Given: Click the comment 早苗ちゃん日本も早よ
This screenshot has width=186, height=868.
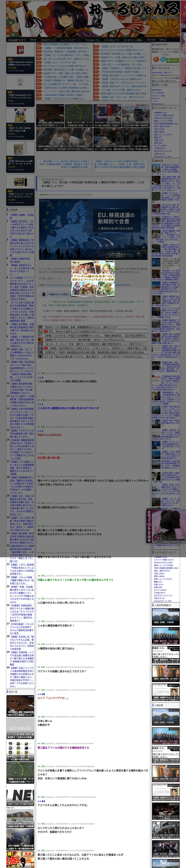Looking at the screenshot, I should tap(50, 435).
